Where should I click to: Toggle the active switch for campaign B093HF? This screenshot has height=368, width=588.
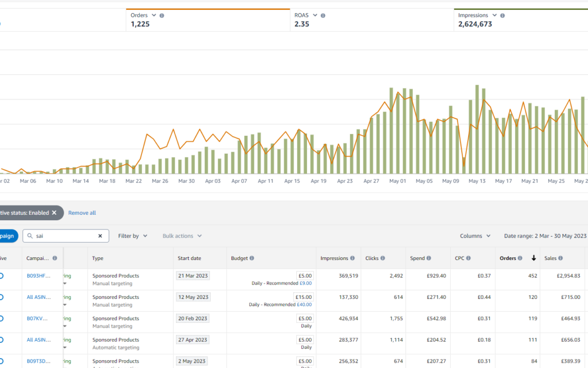1,276
